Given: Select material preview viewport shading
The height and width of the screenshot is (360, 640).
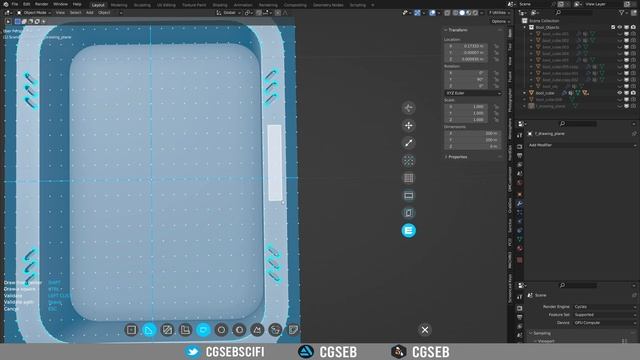Looking at the screenshot, I should (x=469, y=13).
